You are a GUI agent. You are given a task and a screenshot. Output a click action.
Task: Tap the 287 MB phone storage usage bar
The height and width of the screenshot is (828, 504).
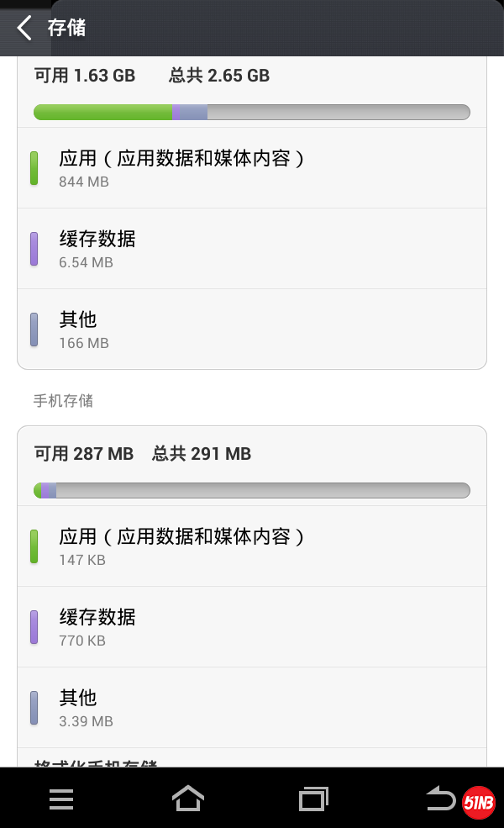252,490
